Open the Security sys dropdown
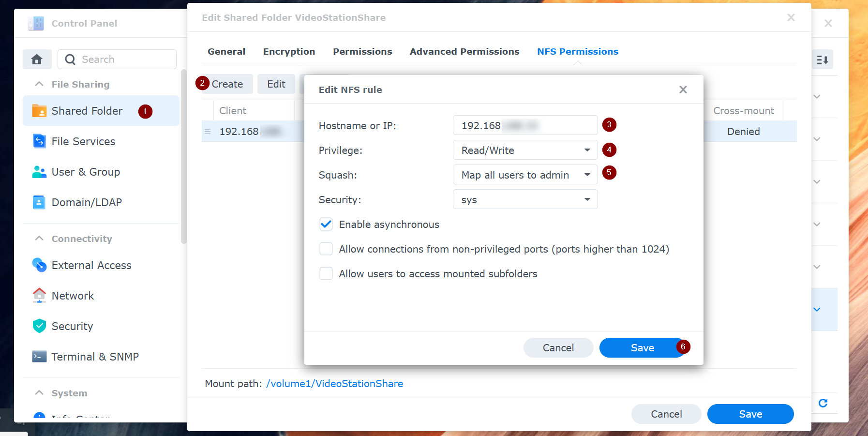 pyautogui.click(x=525, y=199)
